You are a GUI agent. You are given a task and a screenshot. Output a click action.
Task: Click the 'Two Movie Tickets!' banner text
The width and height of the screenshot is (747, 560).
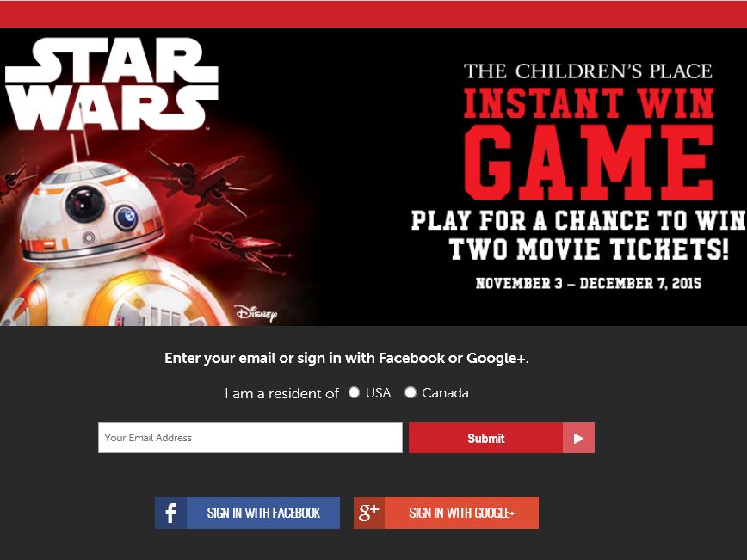[589, 249]
